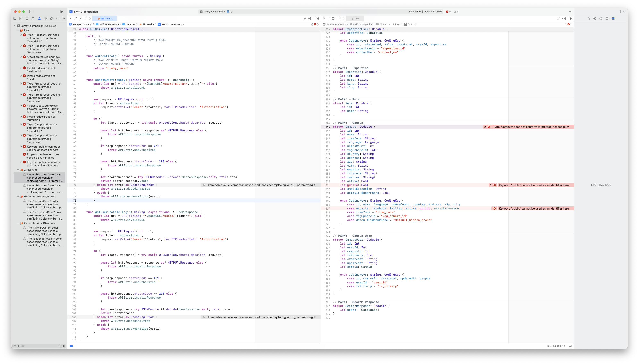Add editor on right in User pane
The height and width of the screenshot is (364, 639).
(571, 18)
